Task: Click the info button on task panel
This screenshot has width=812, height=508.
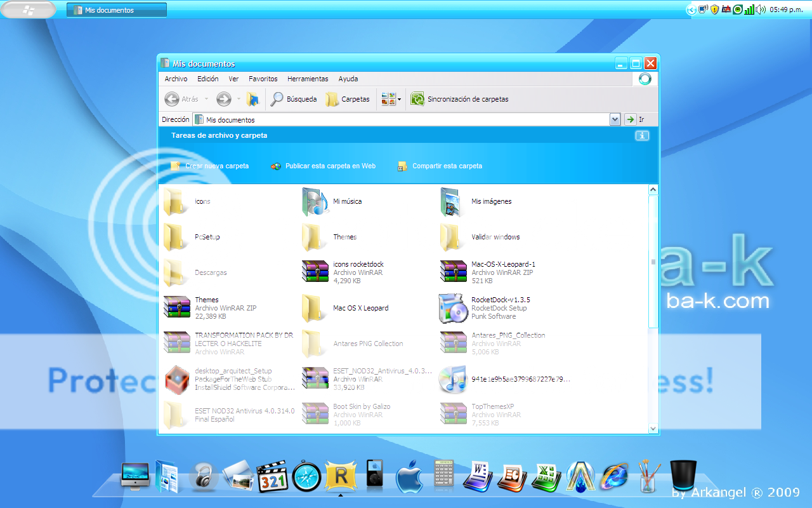Action: (x=642, y=135)
